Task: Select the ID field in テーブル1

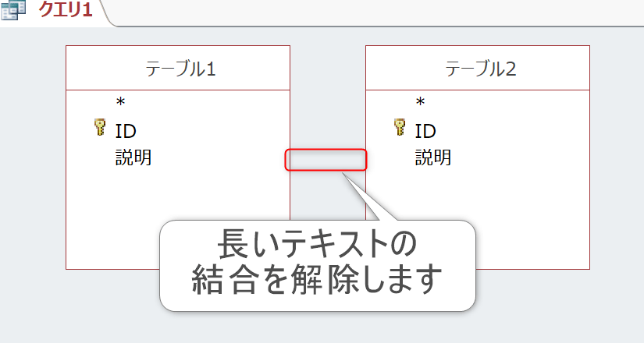Action: tap(126, 130)
